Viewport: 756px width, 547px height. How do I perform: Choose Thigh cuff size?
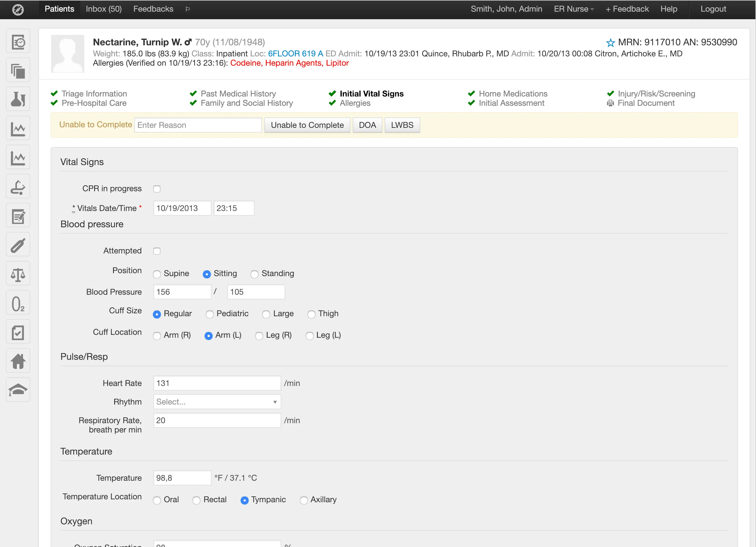[311, 314]
